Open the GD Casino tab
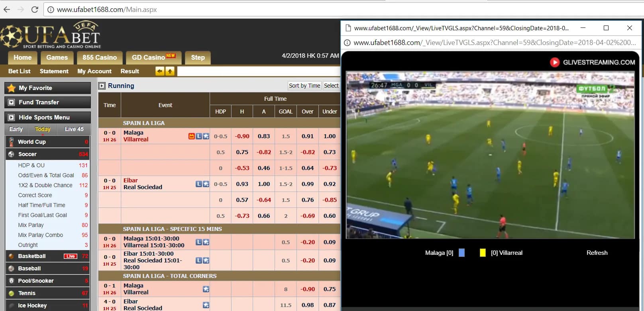 click(153, 58)
